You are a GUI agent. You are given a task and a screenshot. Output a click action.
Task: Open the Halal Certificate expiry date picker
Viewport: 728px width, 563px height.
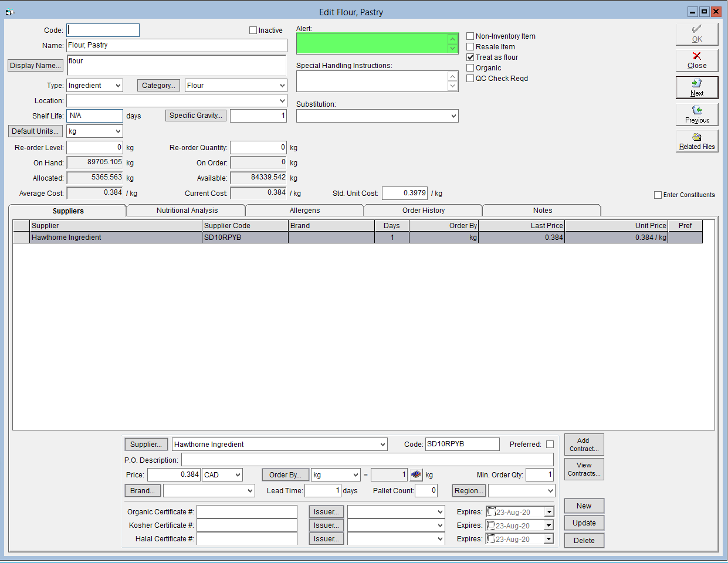(x=549, y=539)
